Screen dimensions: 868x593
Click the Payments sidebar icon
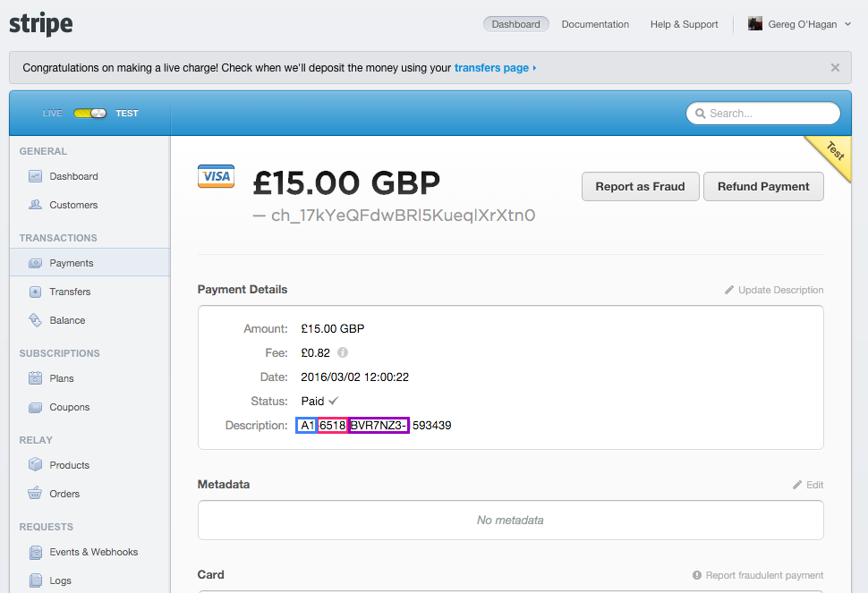[x=36, y=263]
